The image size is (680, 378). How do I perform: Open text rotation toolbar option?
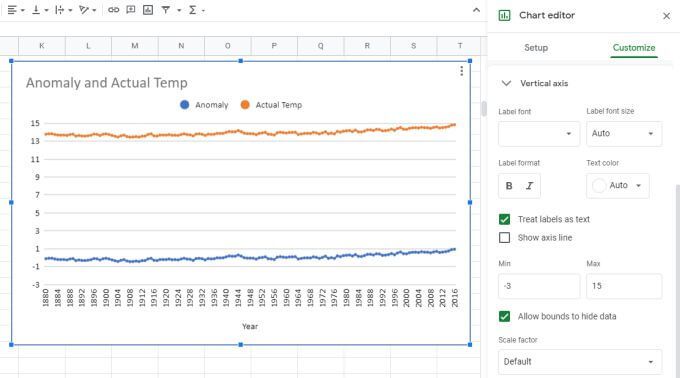click(87, 10)
